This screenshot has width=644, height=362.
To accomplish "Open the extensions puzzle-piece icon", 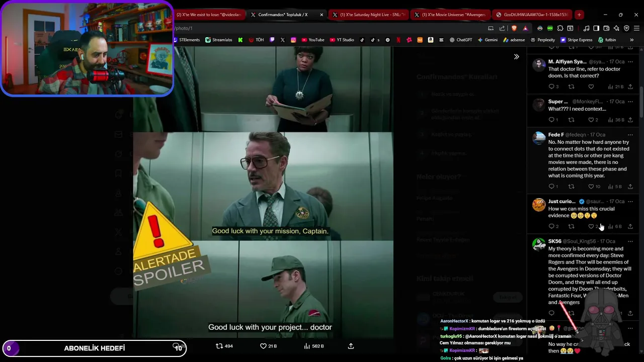I will [x=560, y=28].
